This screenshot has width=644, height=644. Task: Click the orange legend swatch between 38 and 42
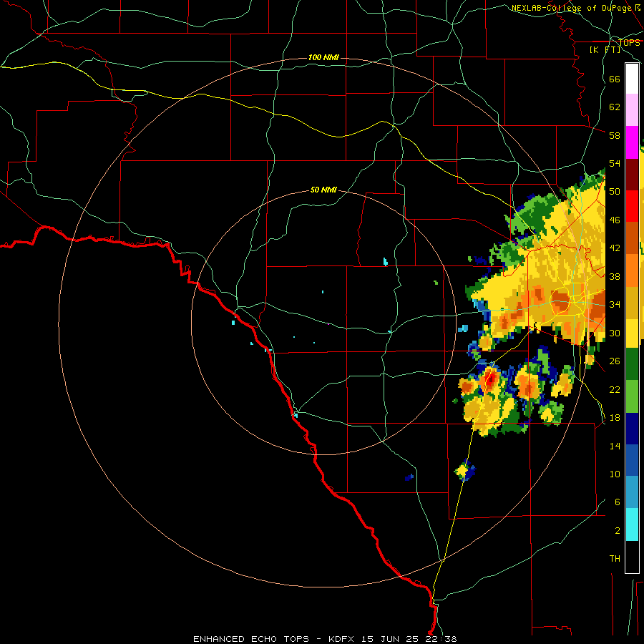(x=632, y=270)
